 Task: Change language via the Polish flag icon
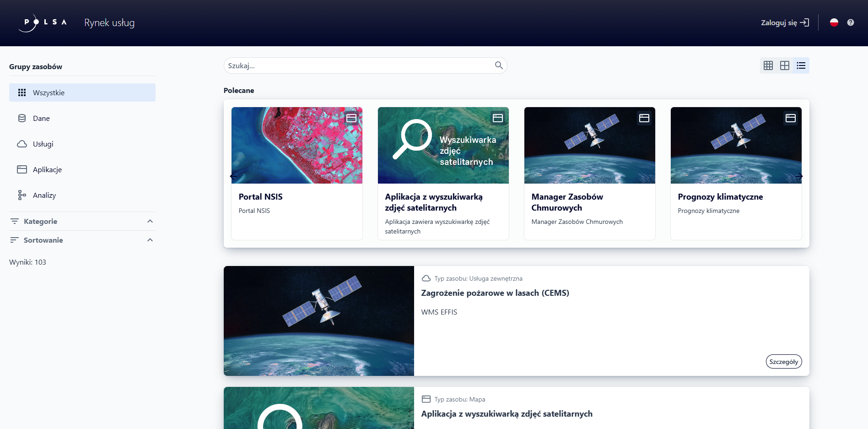pyautogui.click(x=834, y=22)
